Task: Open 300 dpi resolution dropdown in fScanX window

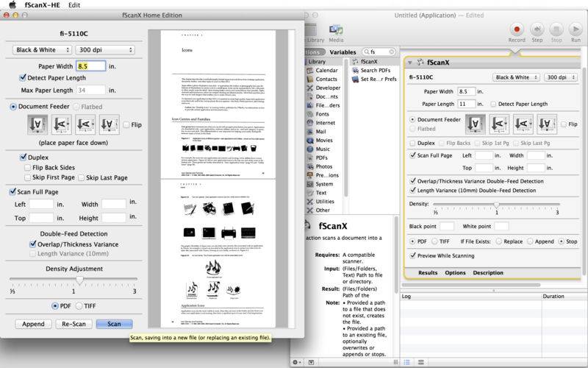Action: (105, 50)
